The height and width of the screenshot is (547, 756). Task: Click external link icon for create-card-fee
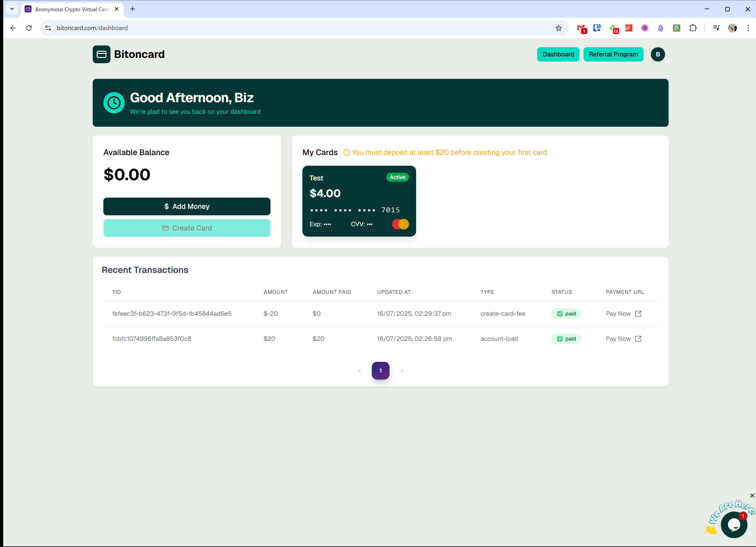click(x=638, y=314)
